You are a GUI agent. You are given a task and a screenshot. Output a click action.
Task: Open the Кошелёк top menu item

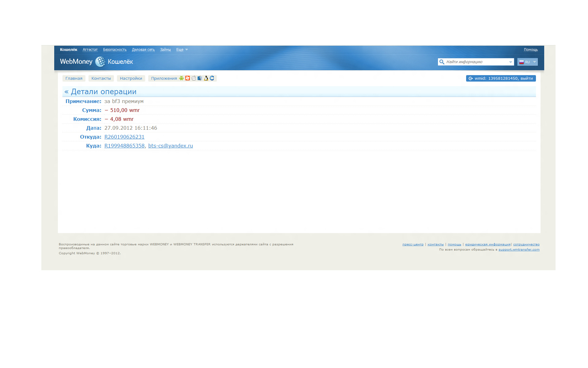point(69,50)
